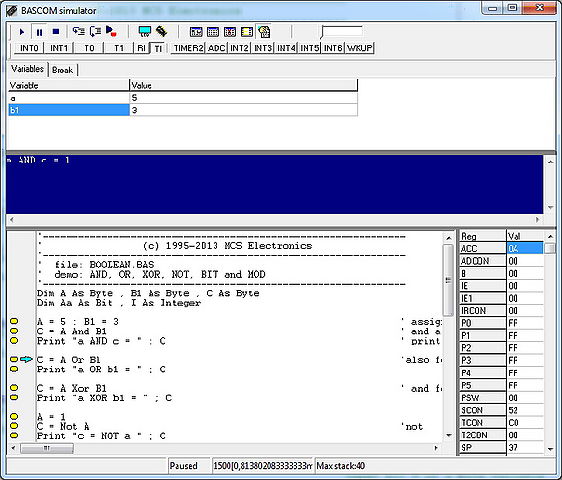Click the step over code icon
This screenshot has height=480, width=562.
(95, 32)
